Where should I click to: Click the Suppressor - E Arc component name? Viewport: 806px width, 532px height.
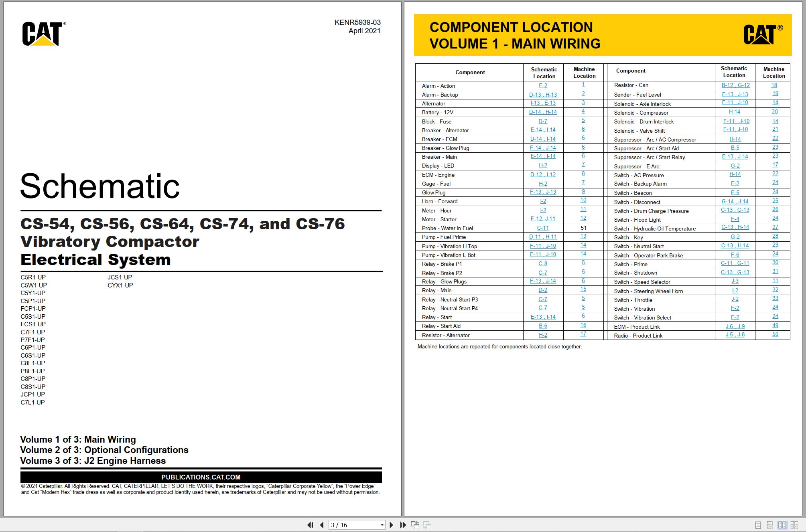coord(637,166)
